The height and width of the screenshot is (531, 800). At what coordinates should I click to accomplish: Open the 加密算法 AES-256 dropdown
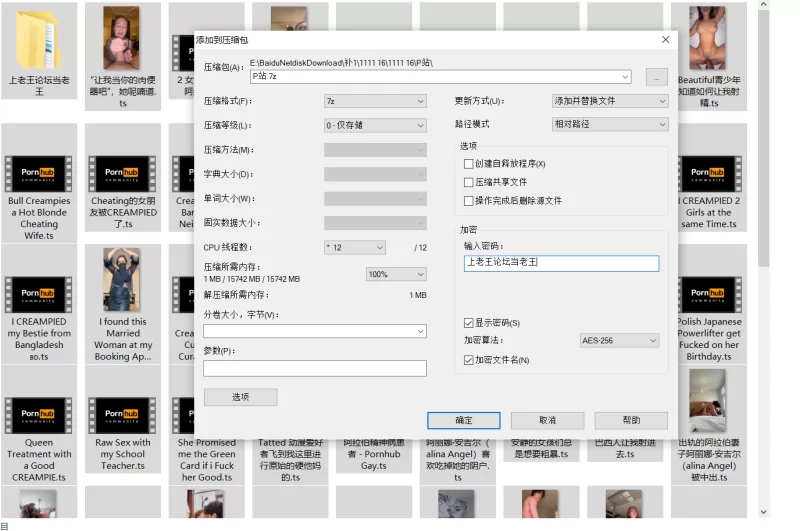[x=619, y=341]
